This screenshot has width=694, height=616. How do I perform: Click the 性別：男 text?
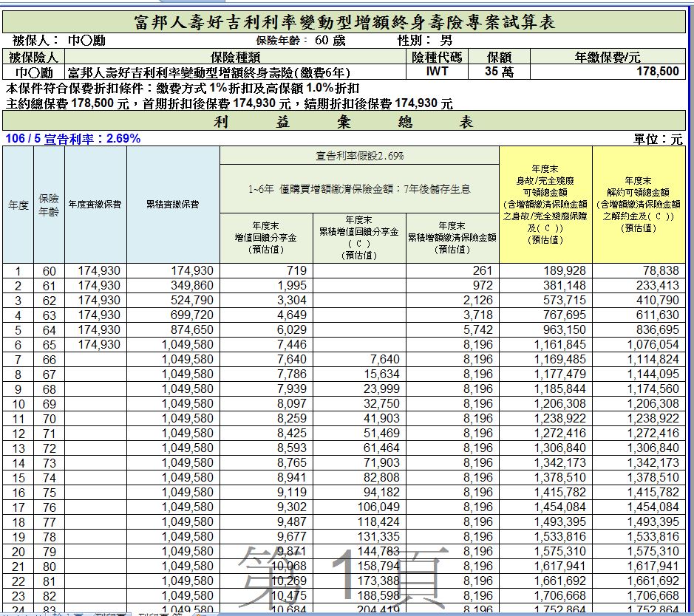click(x=425, y=41)
